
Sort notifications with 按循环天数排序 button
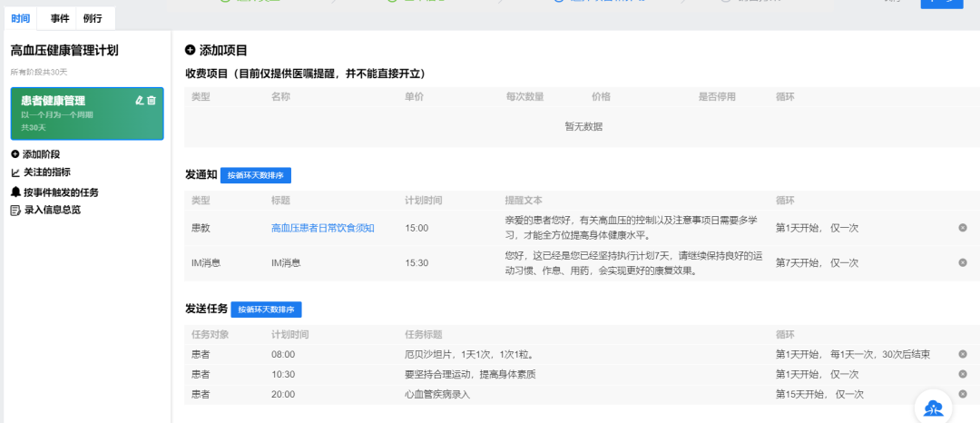tap(255, 175)
